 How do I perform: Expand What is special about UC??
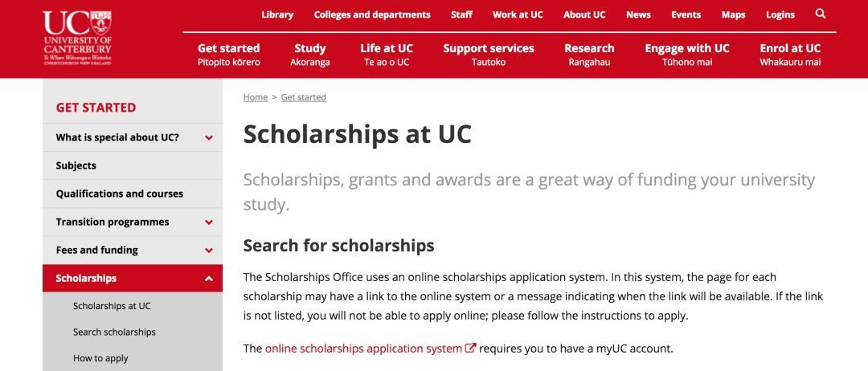209,137
